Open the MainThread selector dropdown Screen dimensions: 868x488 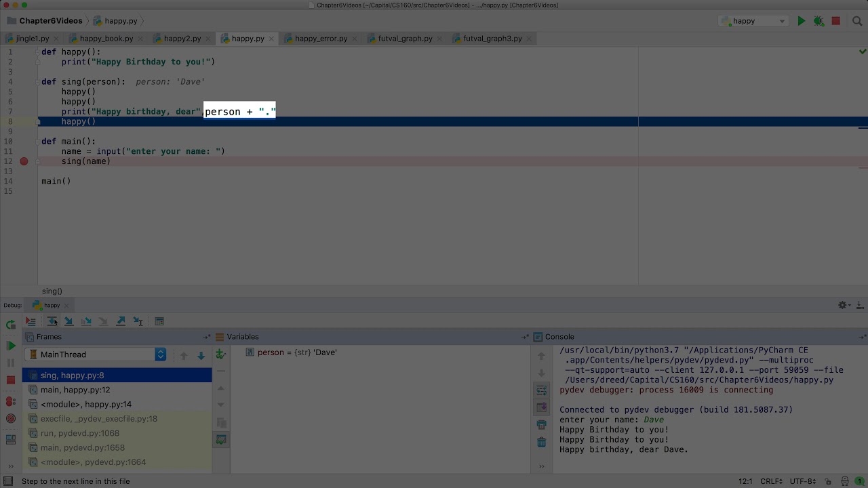(x=96, y=354)
